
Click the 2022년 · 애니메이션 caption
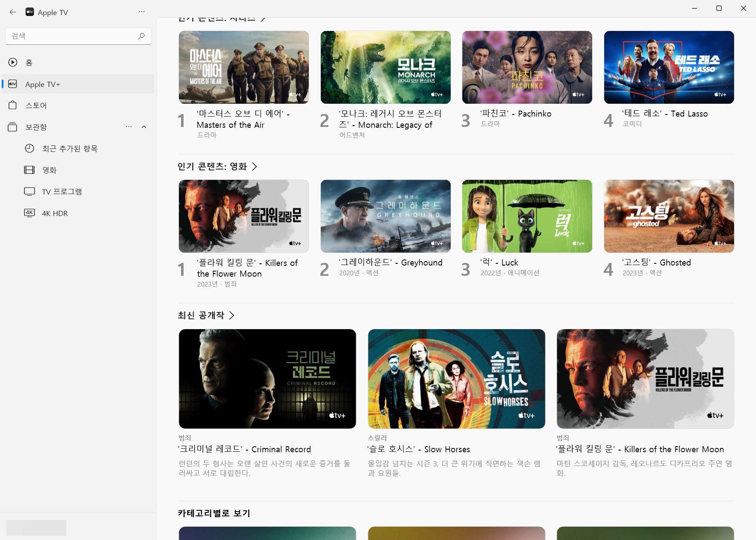coord(510,273)
